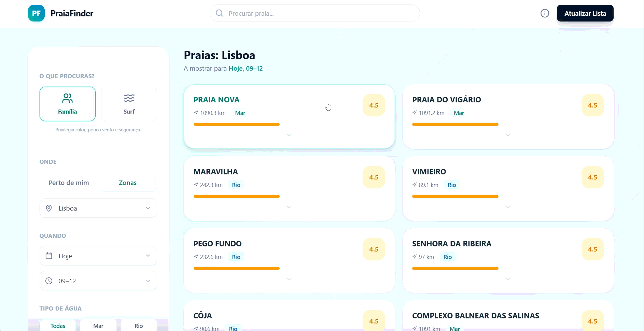The height and width of the screenshot is (331, 644).
Task: Click the clock icon beside 09–12
Action: pyautogui.click(x=49, y=281)
